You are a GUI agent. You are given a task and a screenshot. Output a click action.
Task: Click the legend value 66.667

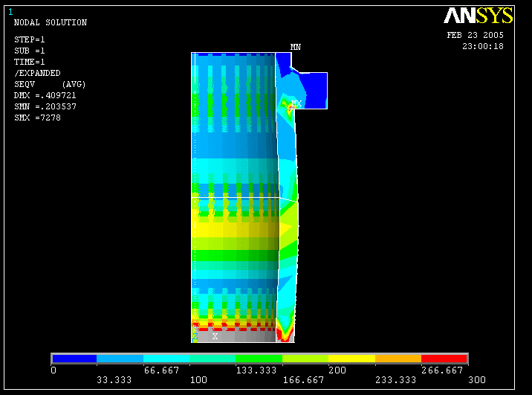pos(161,370)
